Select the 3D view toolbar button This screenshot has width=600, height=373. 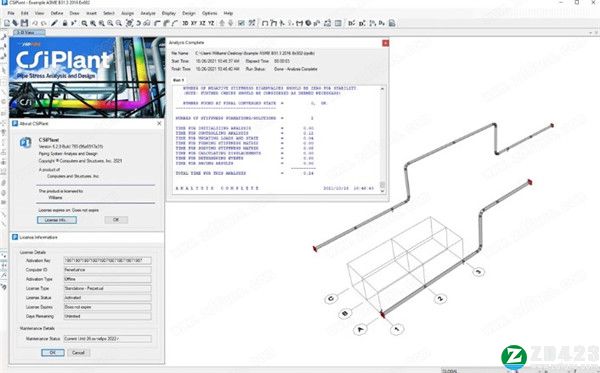tap(185, 23)
